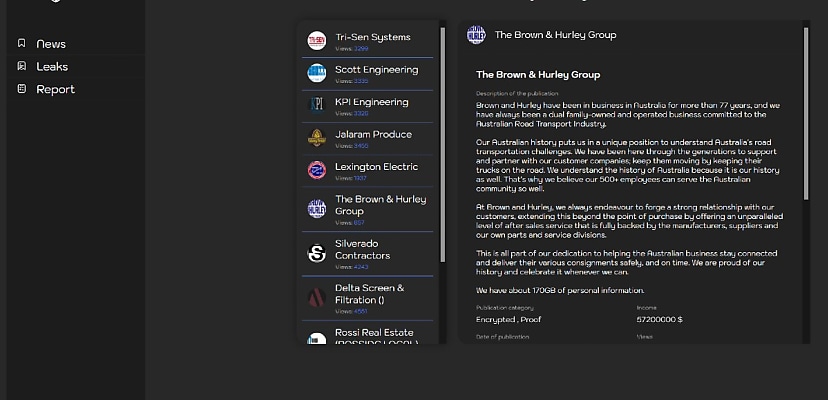This screenshot has width=828, height=400.
Task: Select The Brown & Hurley Group list entry
Action: [368, 209]
